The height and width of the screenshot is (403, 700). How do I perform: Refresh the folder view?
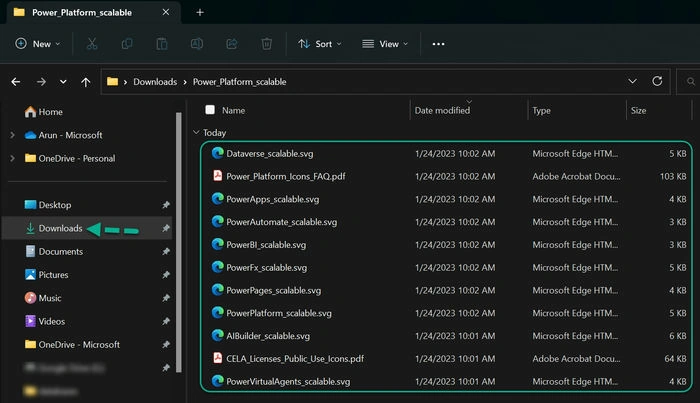[657, 81]
